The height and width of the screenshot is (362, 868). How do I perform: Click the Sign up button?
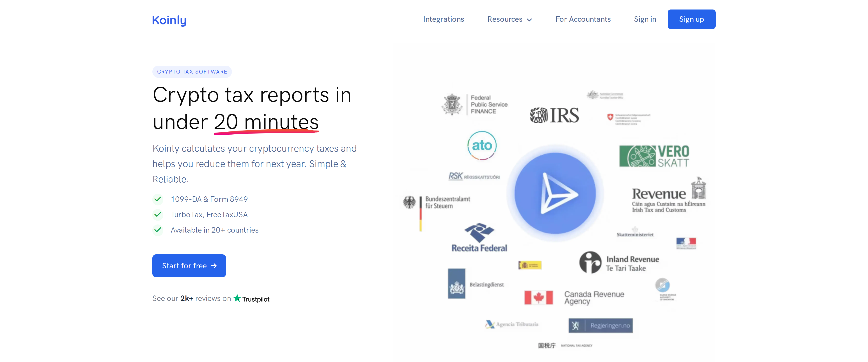(691, 19)
